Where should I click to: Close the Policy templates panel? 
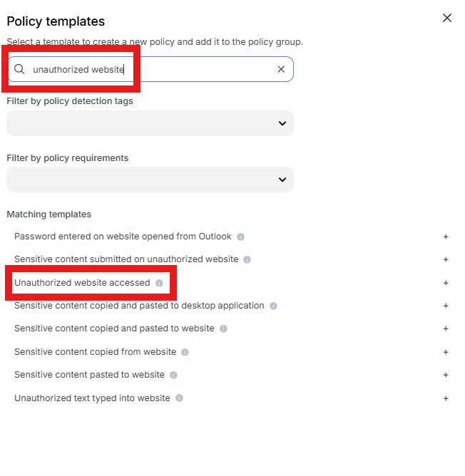coord(446,18)
